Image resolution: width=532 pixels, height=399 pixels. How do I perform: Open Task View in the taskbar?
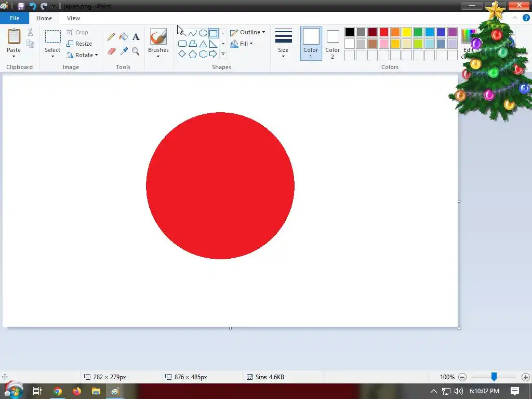(x=37, y=391)
